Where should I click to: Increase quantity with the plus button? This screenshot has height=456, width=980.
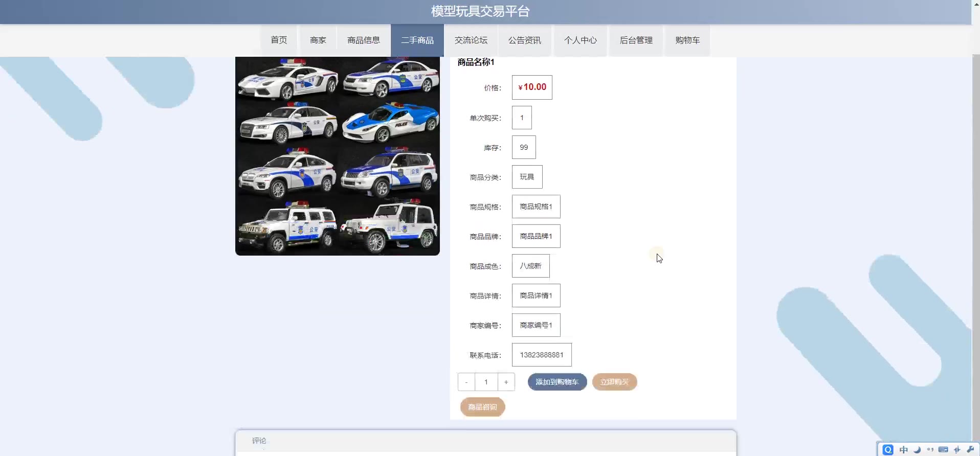(x=506, y=382)
